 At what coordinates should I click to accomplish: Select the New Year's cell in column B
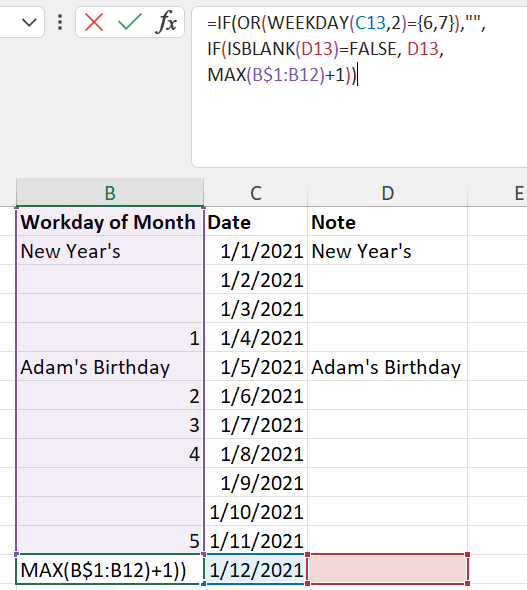click(x=110, y=251)
